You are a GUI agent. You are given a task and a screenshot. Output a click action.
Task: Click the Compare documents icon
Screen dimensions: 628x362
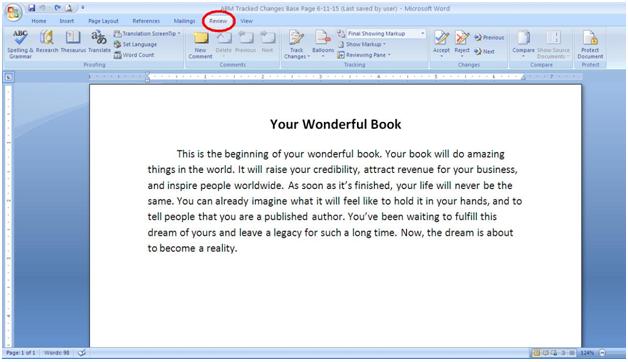point(523,38)
